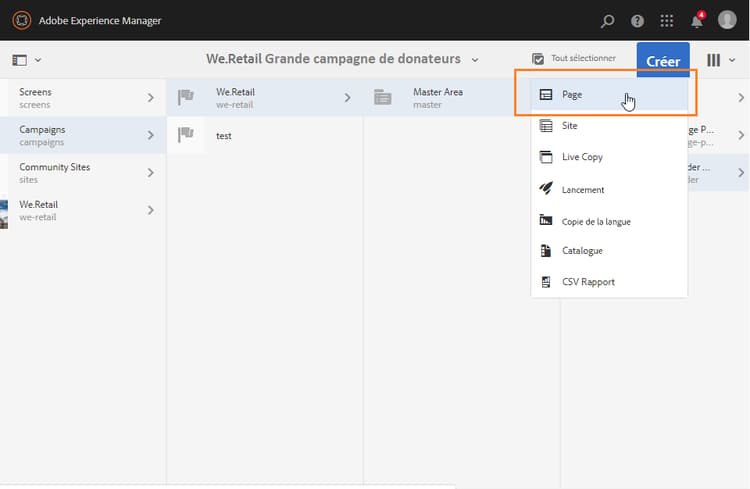The image size is (750, 489).
Task: Click the Créer button
Action: (663, 61)
